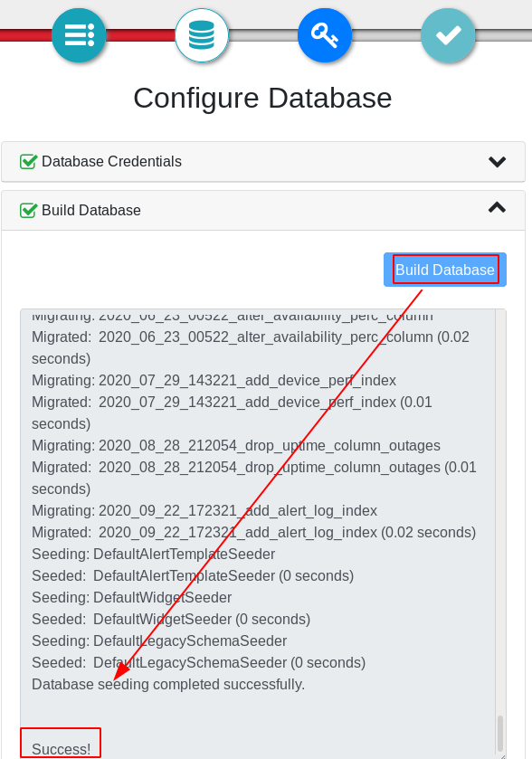Open the pre-install checks step icon
The width and height of the screenshot is (532, 759).
[79, 35]
